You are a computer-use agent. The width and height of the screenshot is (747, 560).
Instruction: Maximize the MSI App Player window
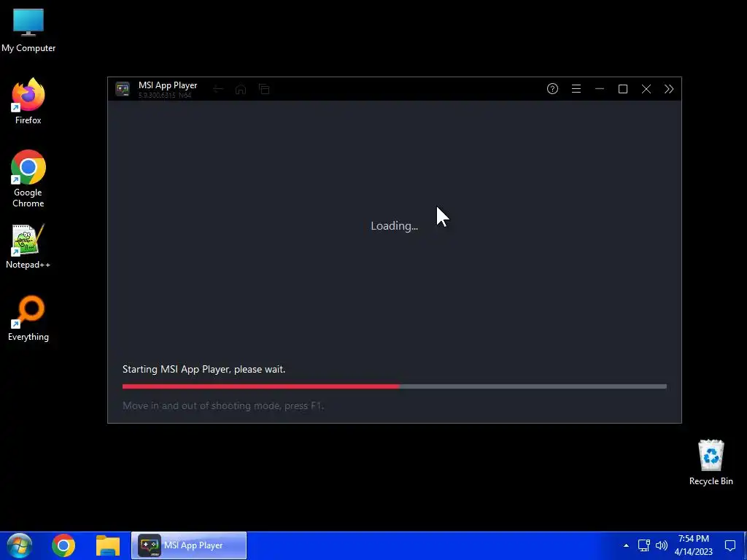[x=623, y=89]
